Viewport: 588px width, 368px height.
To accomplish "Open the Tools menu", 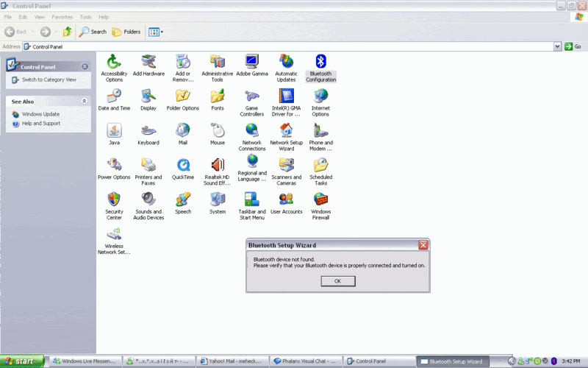I will click(85, 17).
